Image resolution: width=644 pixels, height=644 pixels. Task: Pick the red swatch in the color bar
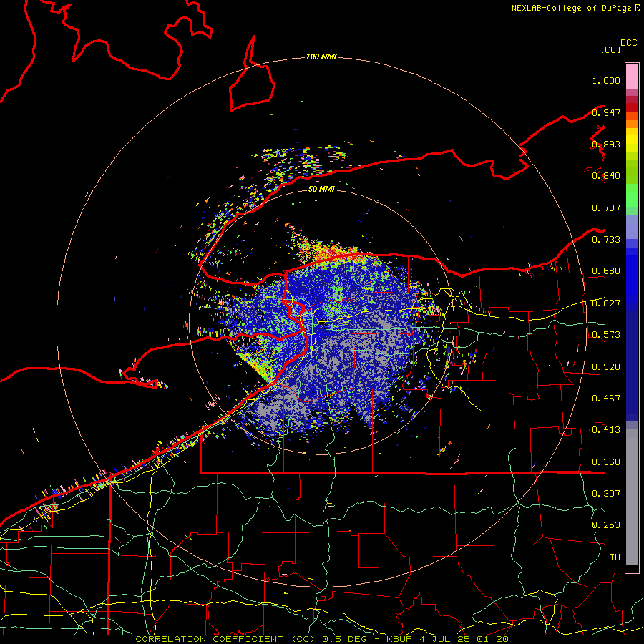[632, 107]
